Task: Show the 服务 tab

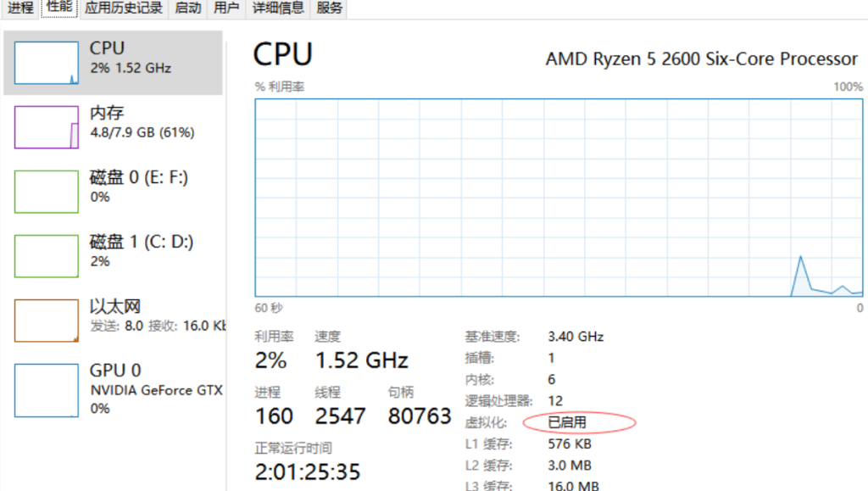Action: 330,8
